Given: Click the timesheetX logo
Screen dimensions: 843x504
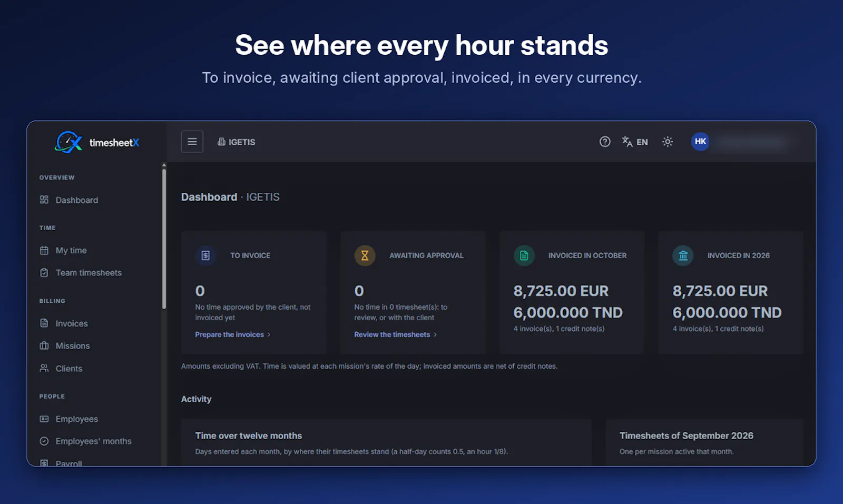Looking at the screenshot, I should pos(97,142).
